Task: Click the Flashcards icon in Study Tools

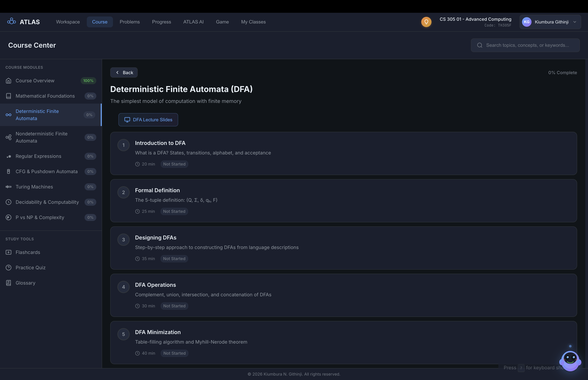Action: (9, 252)
